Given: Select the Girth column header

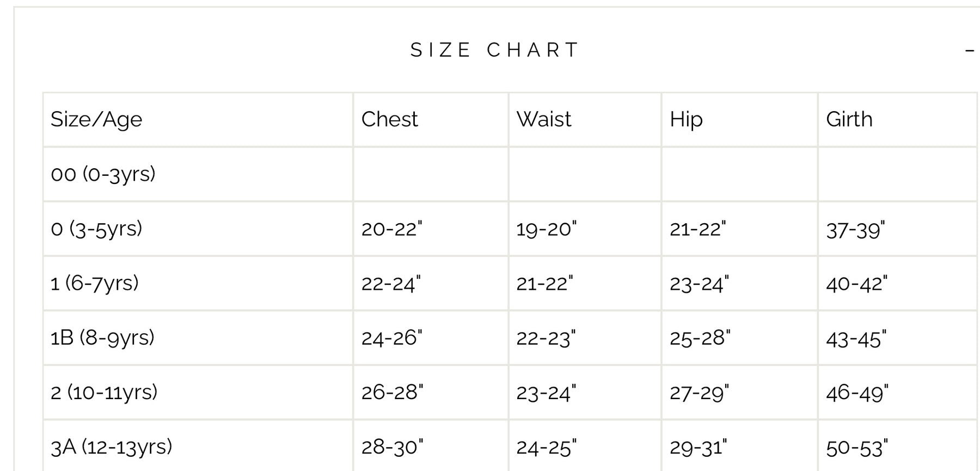Looking at the screenshot, I should [849, 119].
